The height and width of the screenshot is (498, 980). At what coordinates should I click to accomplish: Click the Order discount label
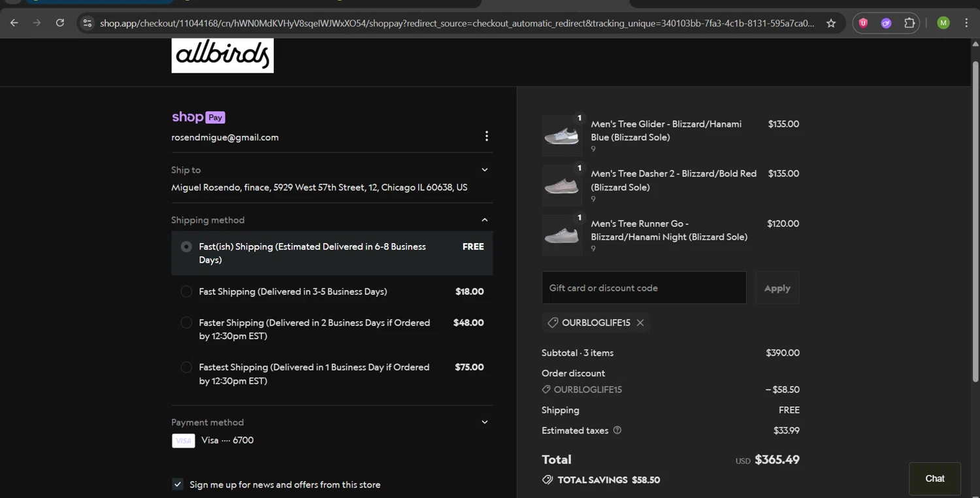pos(574,373)
